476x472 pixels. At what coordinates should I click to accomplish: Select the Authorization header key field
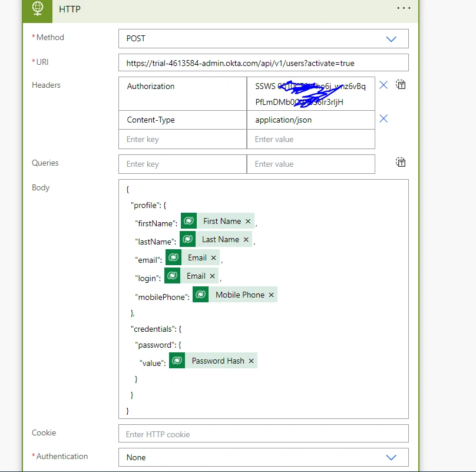click(183, 94)
